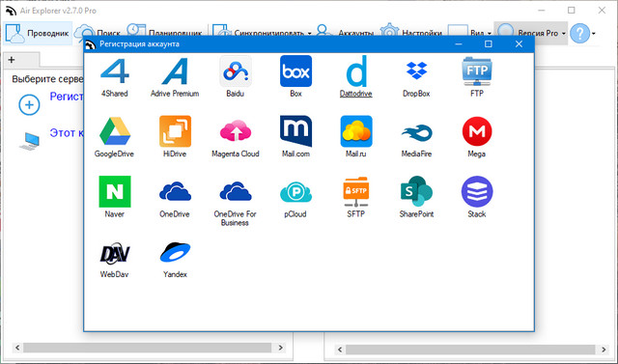618x364 pixels.
Task: Add a SharePoint account
Action: coord(416,192)
